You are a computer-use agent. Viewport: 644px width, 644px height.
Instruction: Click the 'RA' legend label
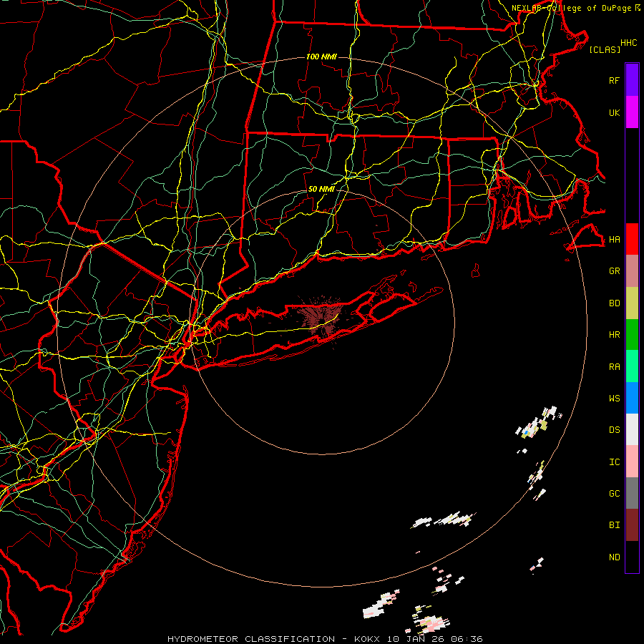(x=614, y=367)
